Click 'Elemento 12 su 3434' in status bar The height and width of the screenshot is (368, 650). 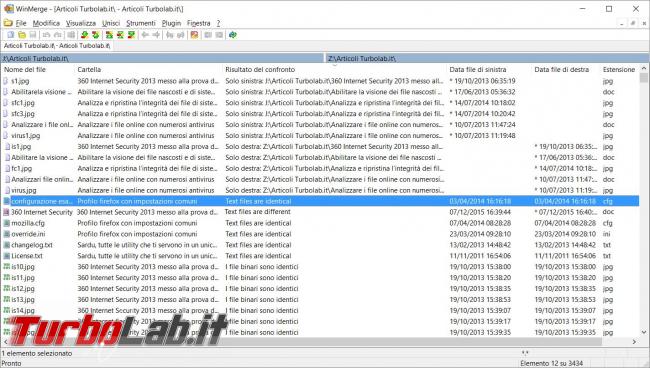pos(552,363)
